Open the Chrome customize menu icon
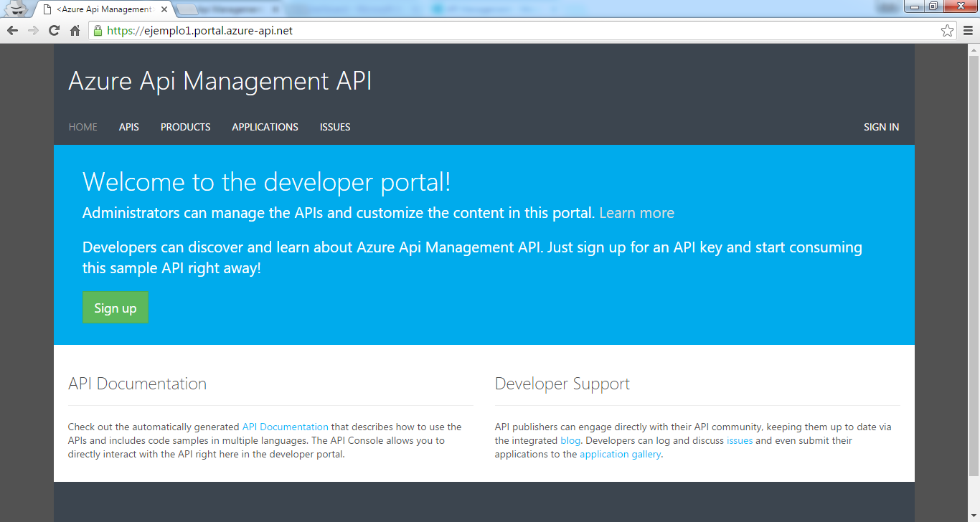Viewport: 980px width, 522px height. pos(966,30)
